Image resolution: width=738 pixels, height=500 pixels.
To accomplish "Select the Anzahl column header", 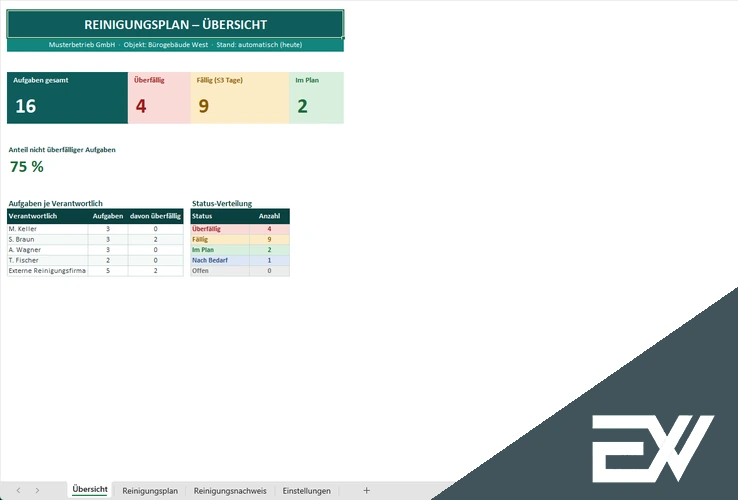I will click(269, 216).
